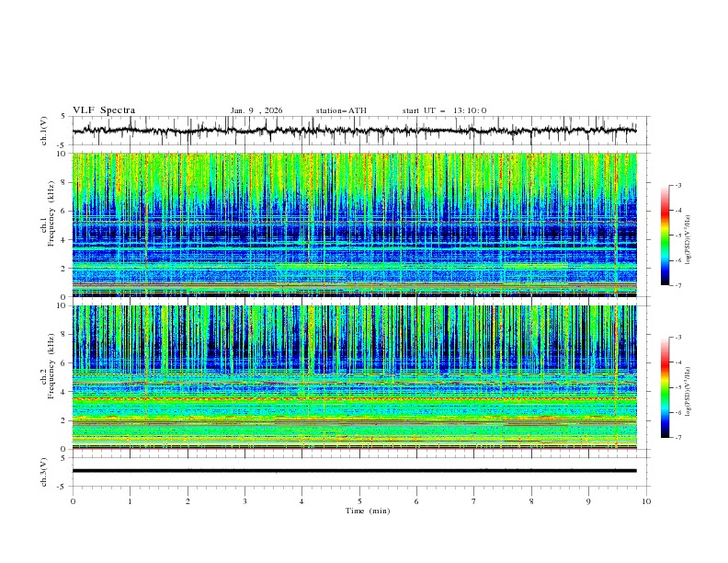Click inside the ch.1 spectrogram panel
The image size is (728, 563).
tap(354, 224)
